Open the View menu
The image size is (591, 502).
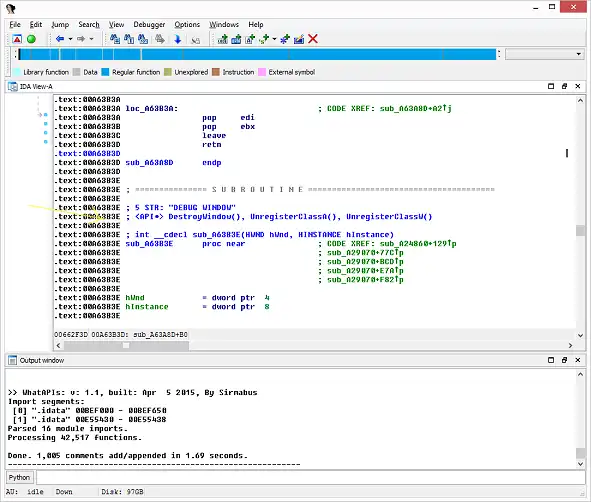pos(116,24)
